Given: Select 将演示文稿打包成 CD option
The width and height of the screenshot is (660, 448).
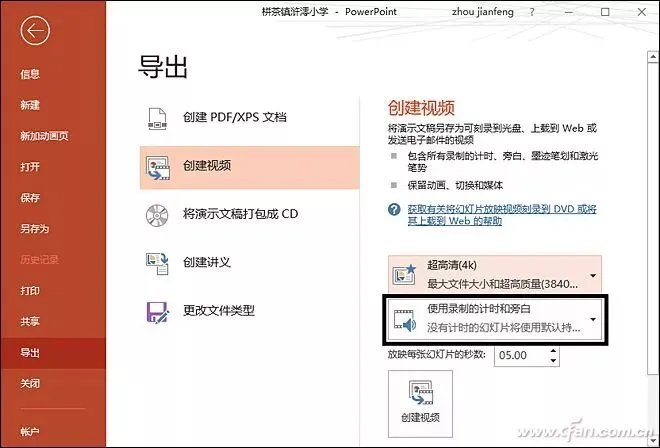Looking at the screenshot, I should (250, 214).
